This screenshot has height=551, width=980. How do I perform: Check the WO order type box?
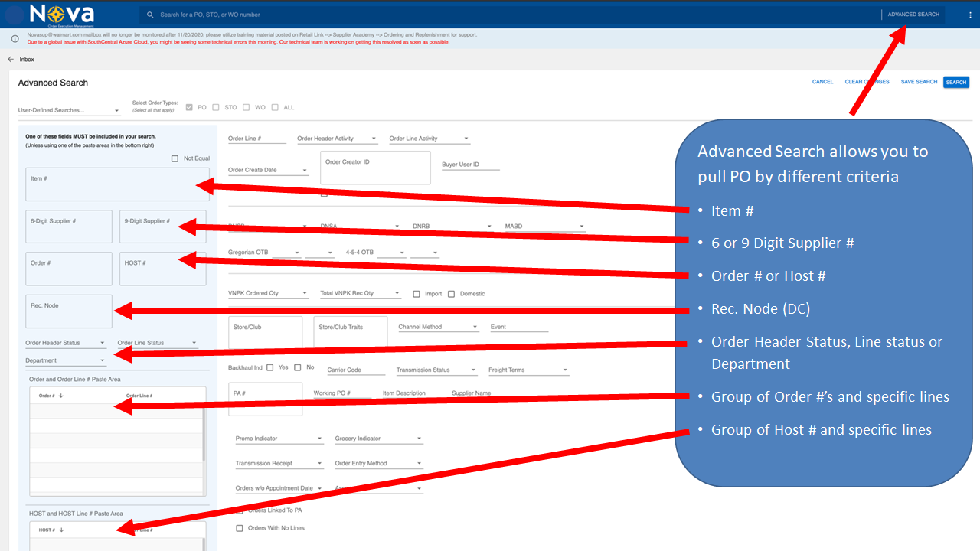pos(247,107)
